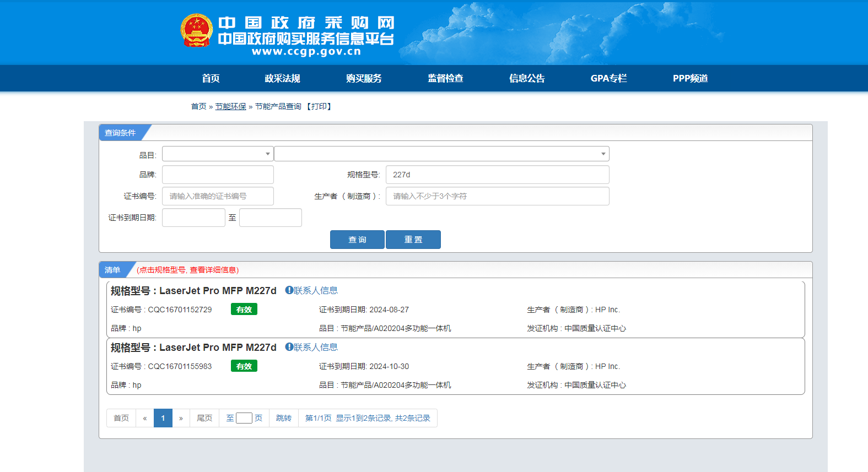Open the second wide 品目 dropdown
Screen dimensions: 868x472
point(441,154)
